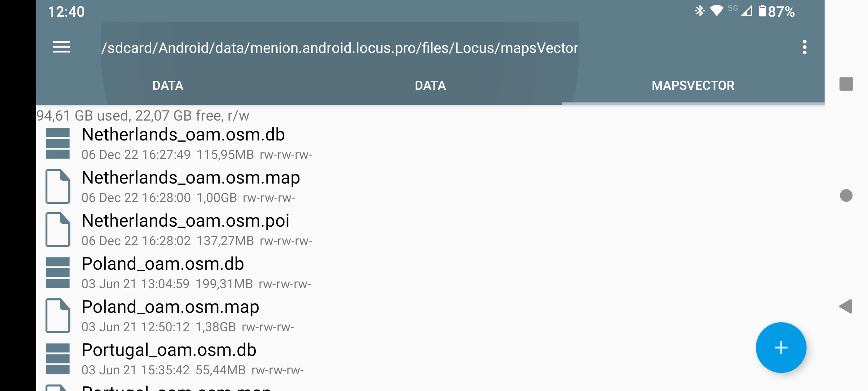
Task: Open the three-dot overflow menu
Action: pyautogui.click(x=804, y=47)
